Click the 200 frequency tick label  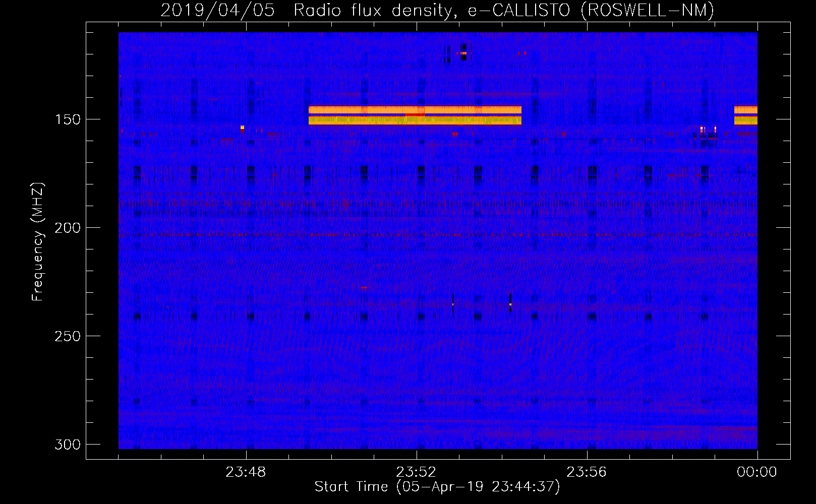click(68, 228)
